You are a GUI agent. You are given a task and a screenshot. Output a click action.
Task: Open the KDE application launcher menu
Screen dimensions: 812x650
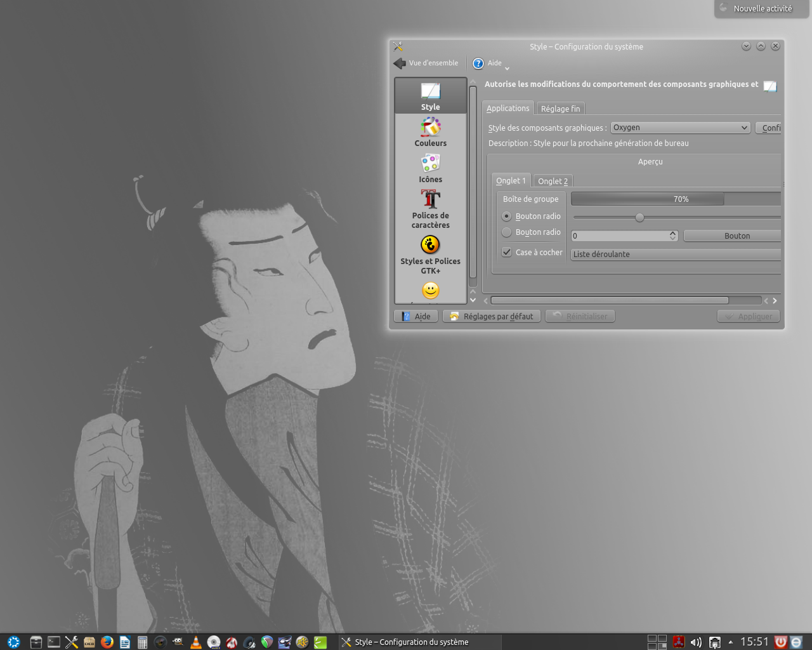pos(13,642)
